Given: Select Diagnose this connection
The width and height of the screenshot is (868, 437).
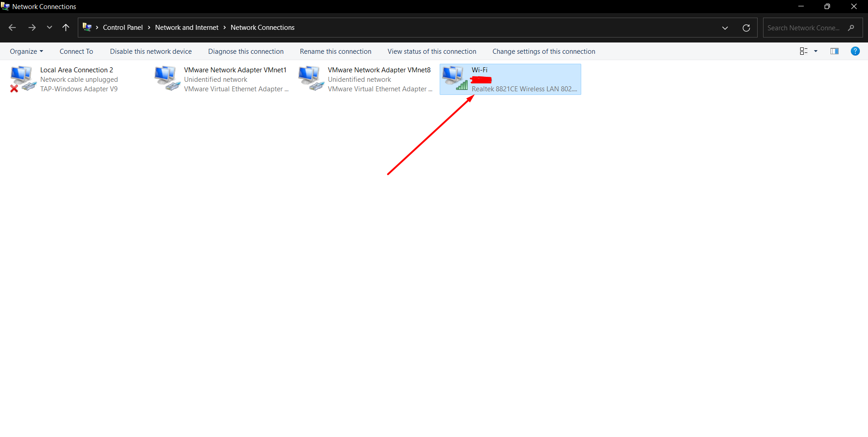Looking at the screenshot, I should click(246, 52).
